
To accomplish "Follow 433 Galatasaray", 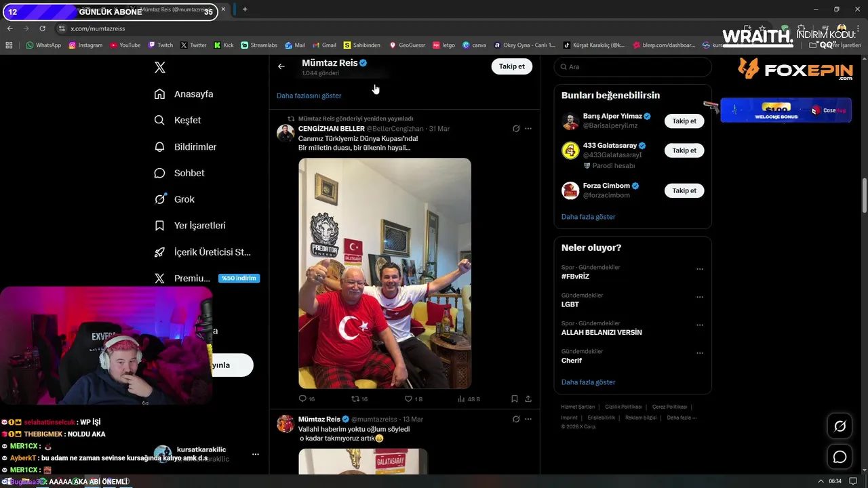I will point(684,150).
